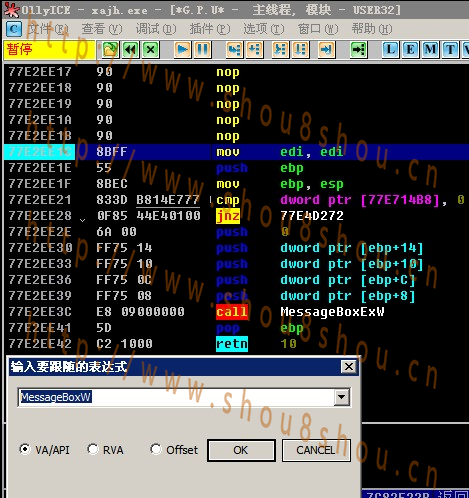This screenshot has width=469, height=498.
Task: Click the CANCEL button in expression dialog
Action: 316,450
